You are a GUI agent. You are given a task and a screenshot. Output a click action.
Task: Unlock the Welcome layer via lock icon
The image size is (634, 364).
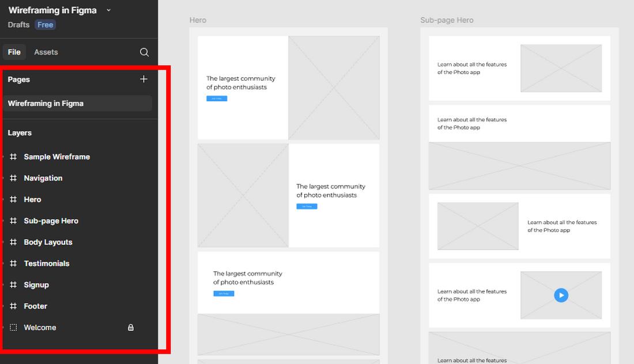tap(131, 328)
